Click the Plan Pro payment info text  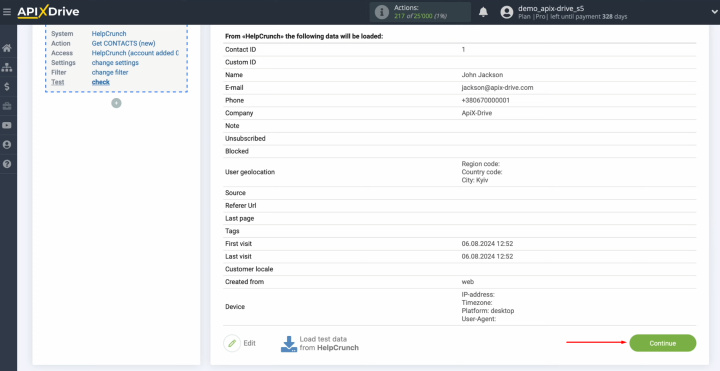(x=573, y=17)
